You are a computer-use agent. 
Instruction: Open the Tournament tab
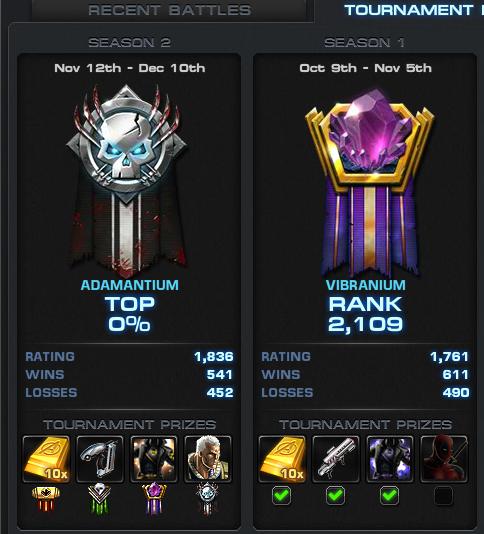tap(409, 10)
